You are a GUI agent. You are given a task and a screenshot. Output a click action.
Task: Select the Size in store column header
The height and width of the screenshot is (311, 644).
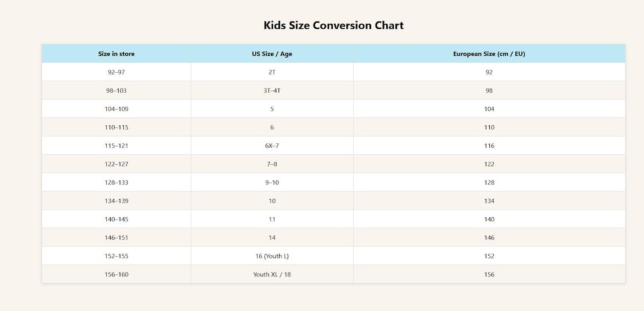[116, 54]
